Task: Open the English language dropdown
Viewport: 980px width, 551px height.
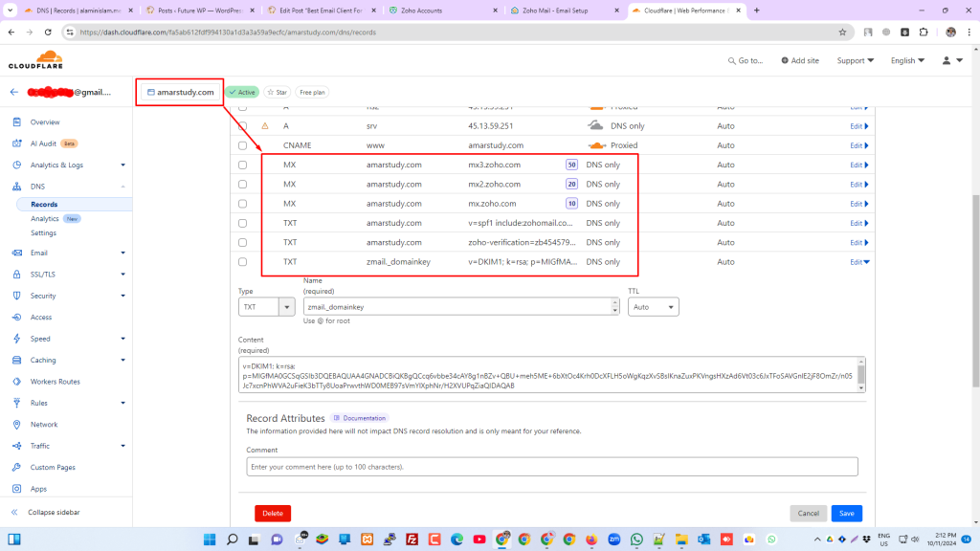Action: pyautogui.click(x=907, y=60)
